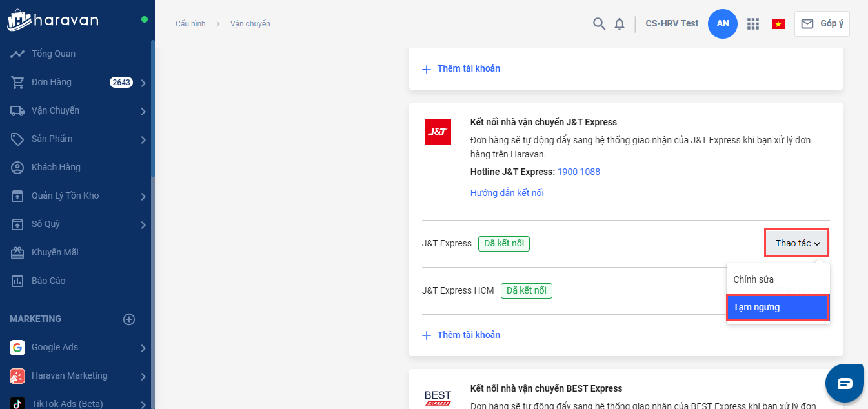Click the AN user avatar
This screenshot has height=409, width=868.
tap(723, 24)
